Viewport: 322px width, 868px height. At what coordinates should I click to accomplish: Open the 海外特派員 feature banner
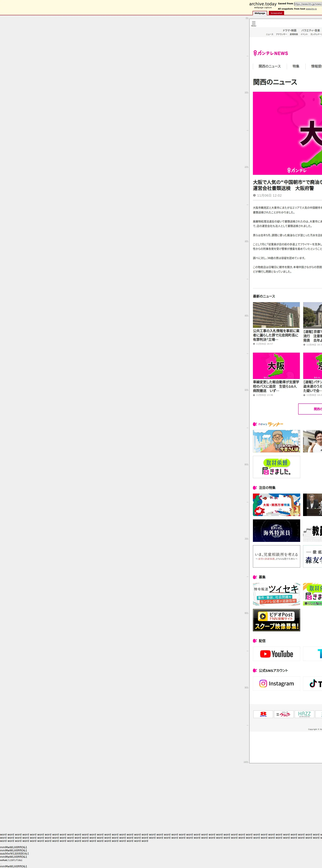pos(276,531)
